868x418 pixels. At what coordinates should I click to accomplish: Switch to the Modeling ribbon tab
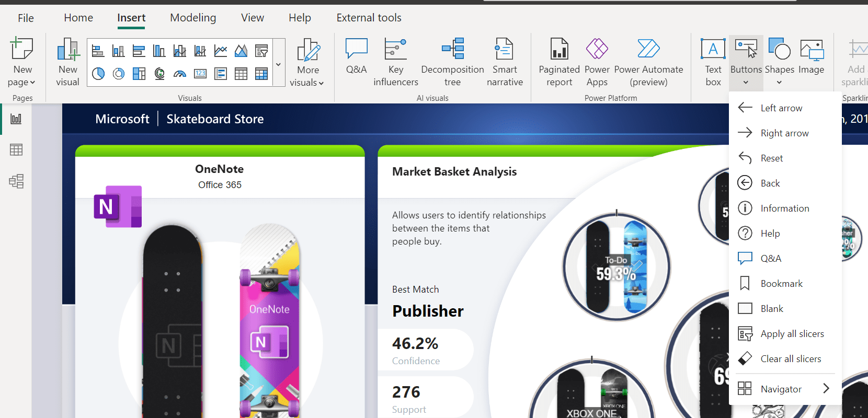pyautogui.click(x=193, y=18)
